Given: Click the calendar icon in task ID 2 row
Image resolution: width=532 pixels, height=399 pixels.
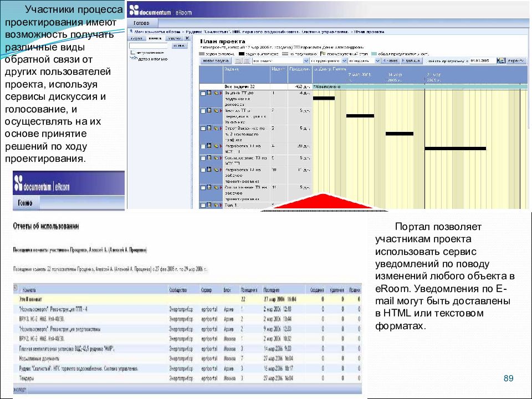Looking at the screenshot, I should [x=209, y=110].
